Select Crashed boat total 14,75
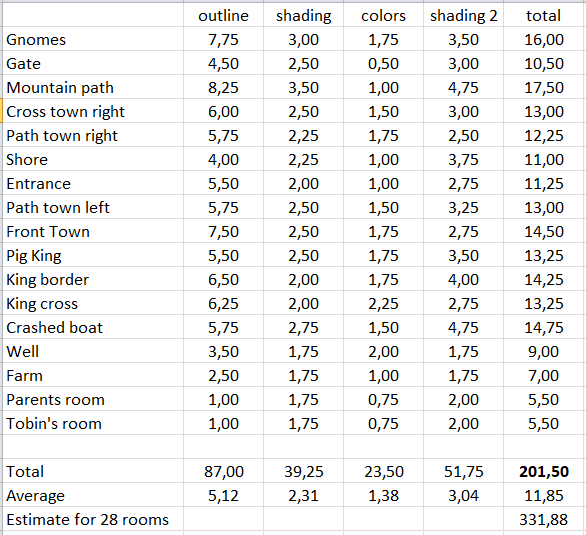The image size is (586, 535). click(544, 328)
